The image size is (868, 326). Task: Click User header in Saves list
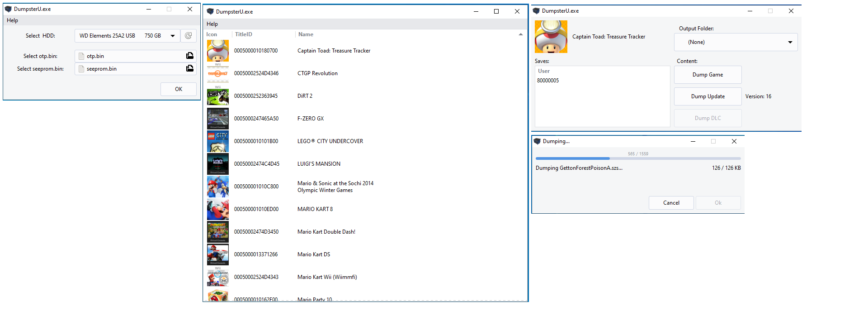(544, 71)
